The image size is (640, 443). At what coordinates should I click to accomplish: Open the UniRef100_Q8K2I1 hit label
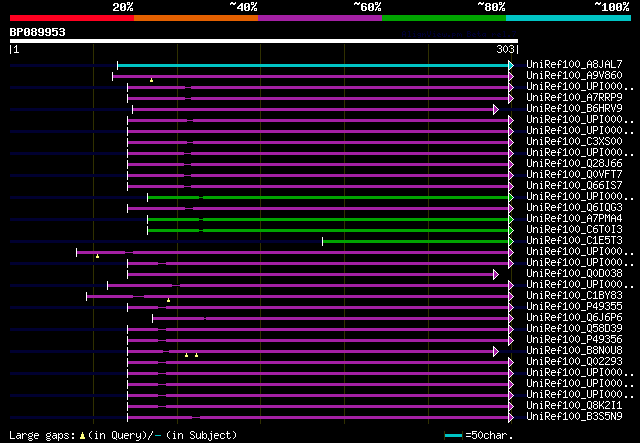[573, 406]
